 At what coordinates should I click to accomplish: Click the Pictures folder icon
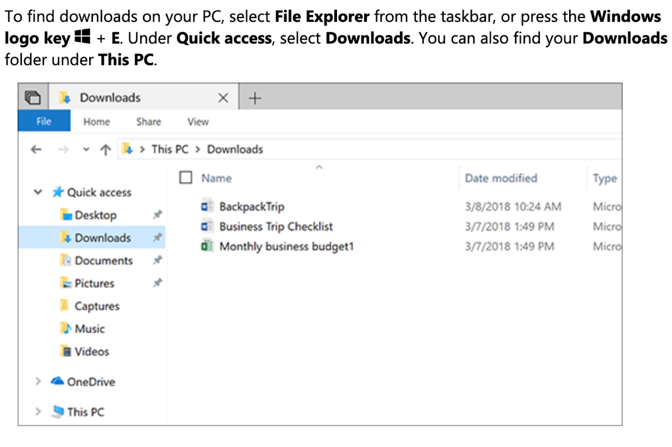point(66,282)
